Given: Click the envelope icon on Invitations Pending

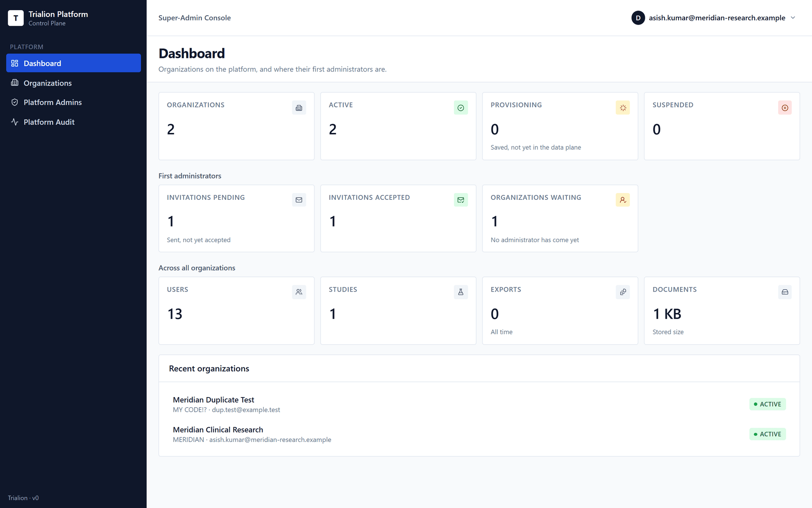Looking at the screenshot, I should (299, 200).
